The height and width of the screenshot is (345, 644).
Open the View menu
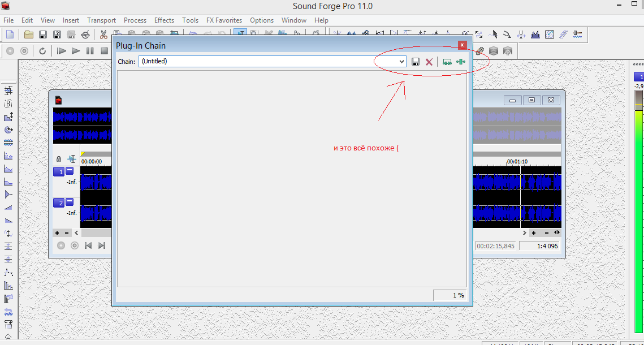[47, 20]
